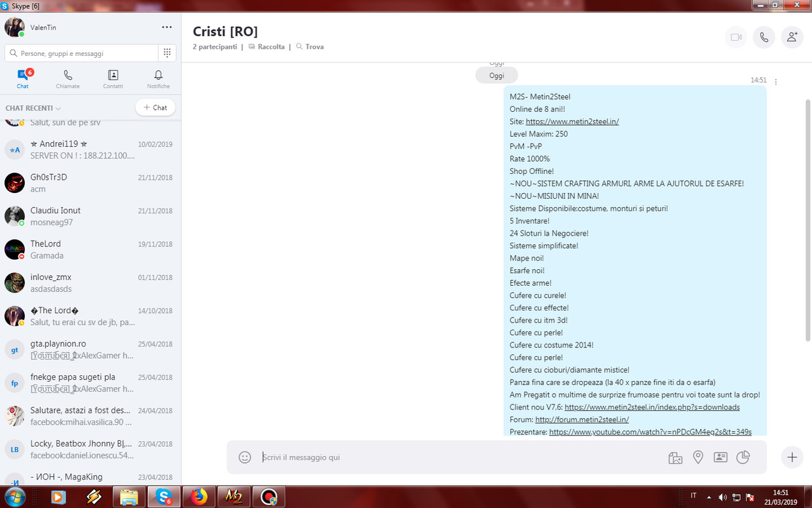812x508 pixels.
Task: Open the YouTube Prezentare link
Action: (x=650, y=432)
